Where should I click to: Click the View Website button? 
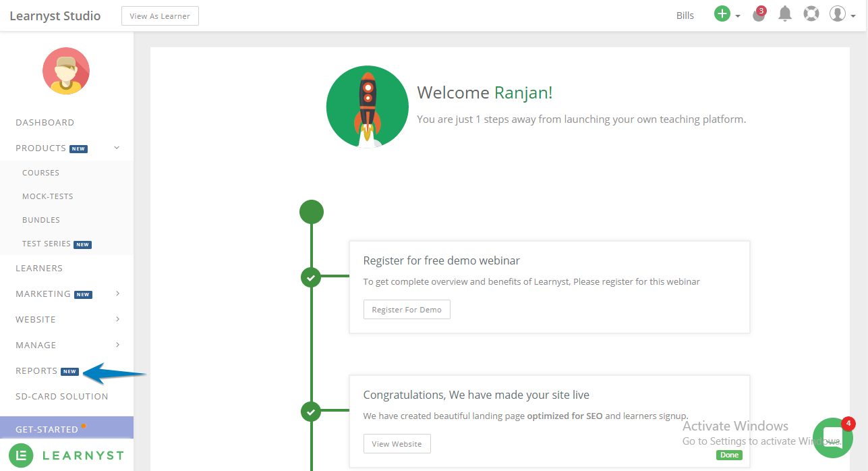[x=397, y=444]
